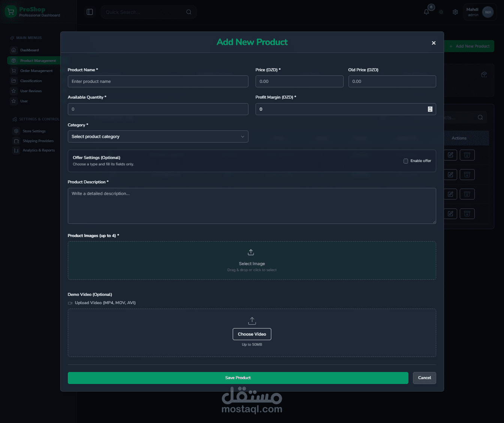Click the search icon in products table
Image resolution: width=504 pixels, height=423 pixels.
480,117
